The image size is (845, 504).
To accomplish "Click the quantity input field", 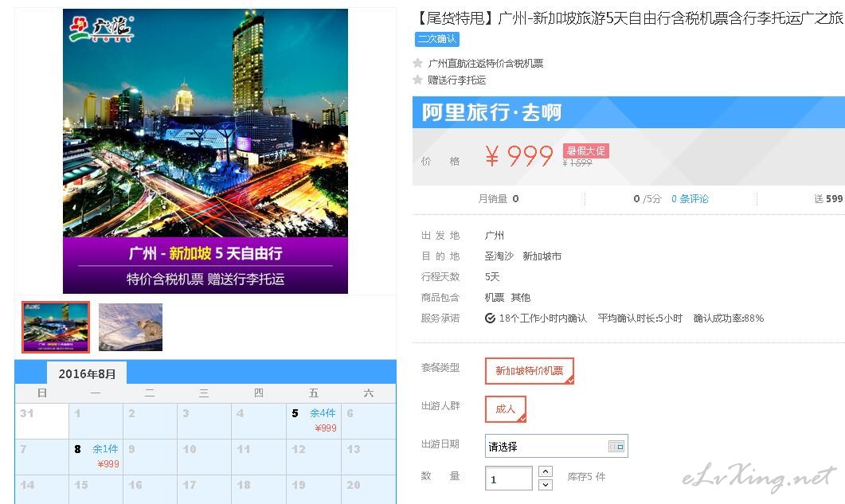I will [508, 479].
